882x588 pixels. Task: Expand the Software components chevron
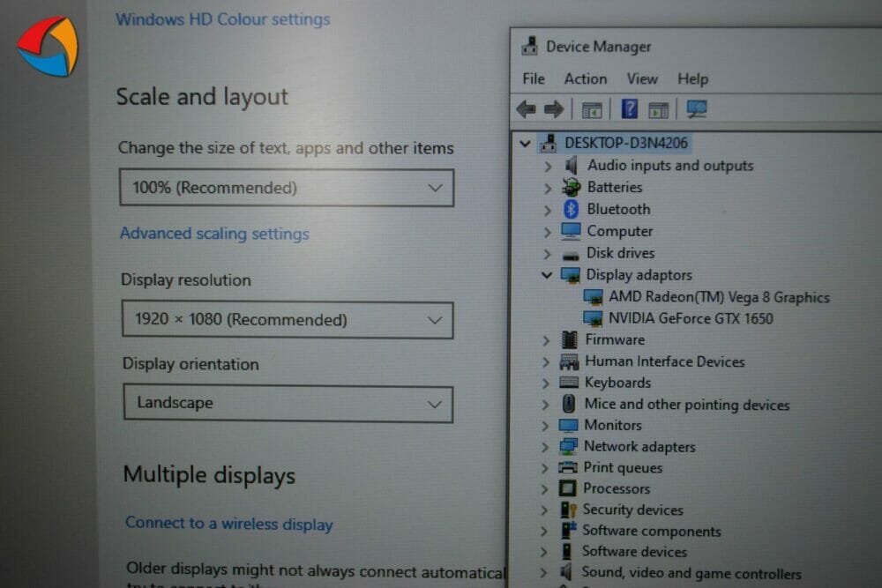pos(544,532)
